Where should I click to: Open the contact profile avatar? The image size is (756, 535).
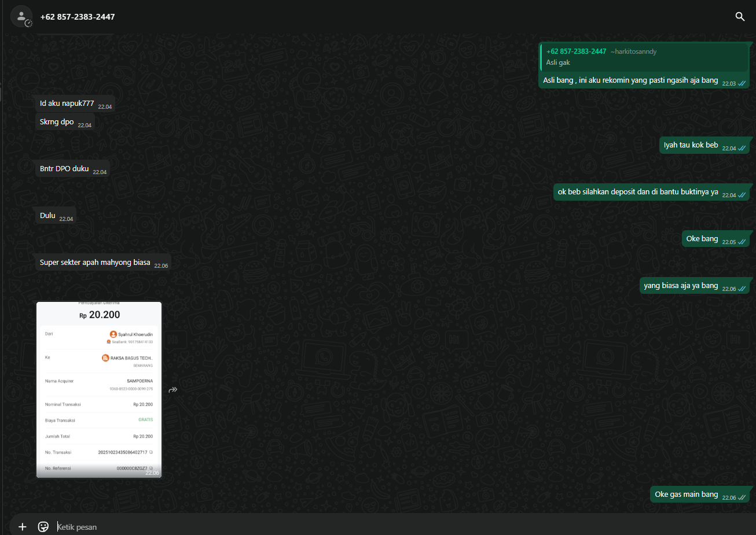tap(21, 17)
